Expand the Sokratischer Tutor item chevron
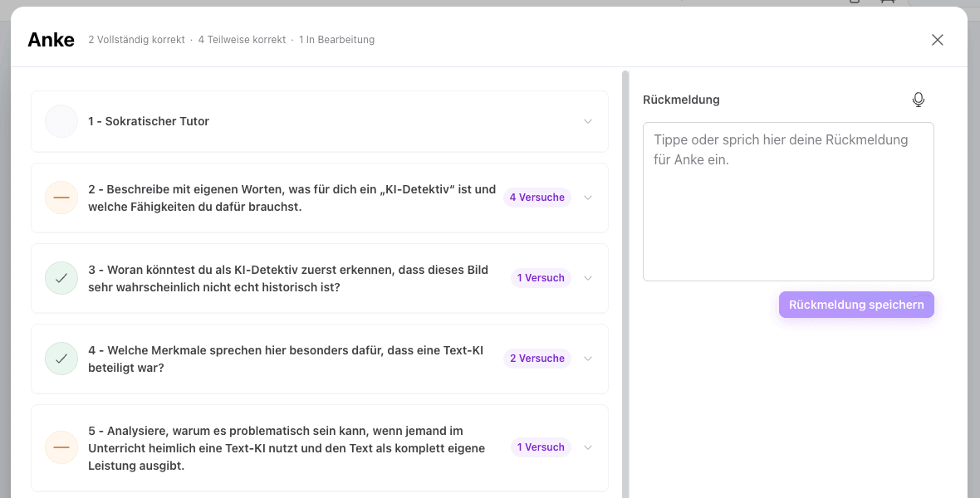 pyautogui.click(x=587, y=121)
